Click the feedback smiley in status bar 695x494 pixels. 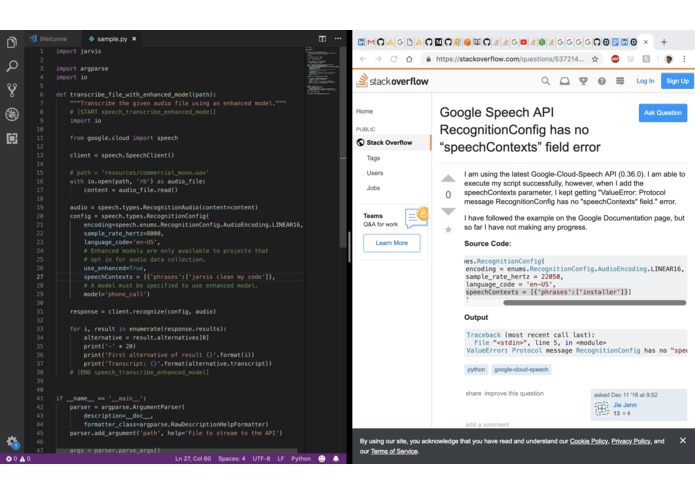point(322,459)
